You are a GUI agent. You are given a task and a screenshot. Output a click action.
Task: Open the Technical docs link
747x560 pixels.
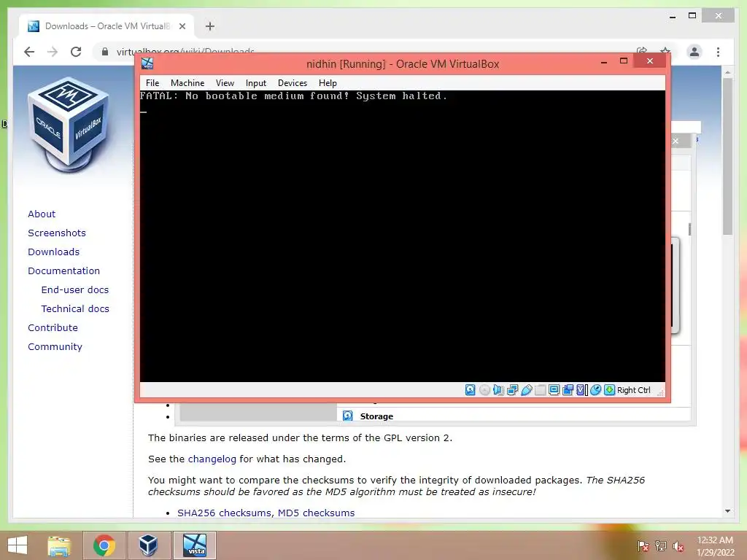[75, 308]
